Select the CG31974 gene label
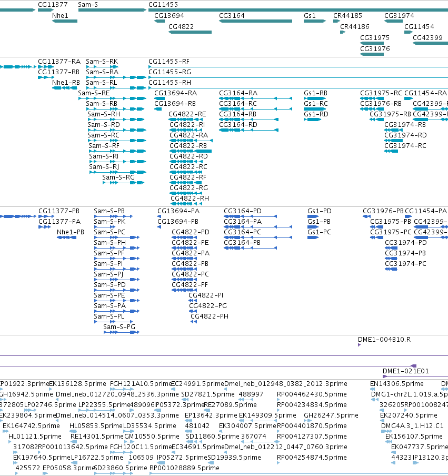448x476 pixels. [399, 15]
